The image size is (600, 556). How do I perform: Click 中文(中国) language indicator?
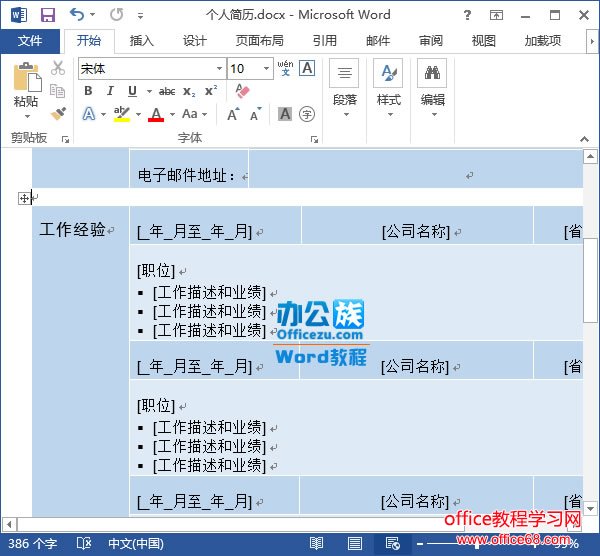point(136,544)
